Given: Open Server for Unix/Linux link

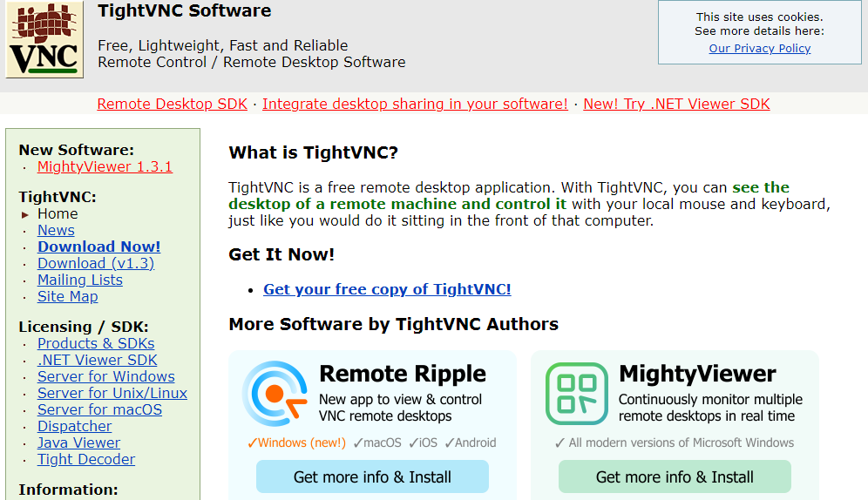Looking at the screenshot, I should [x=112, y=393].
